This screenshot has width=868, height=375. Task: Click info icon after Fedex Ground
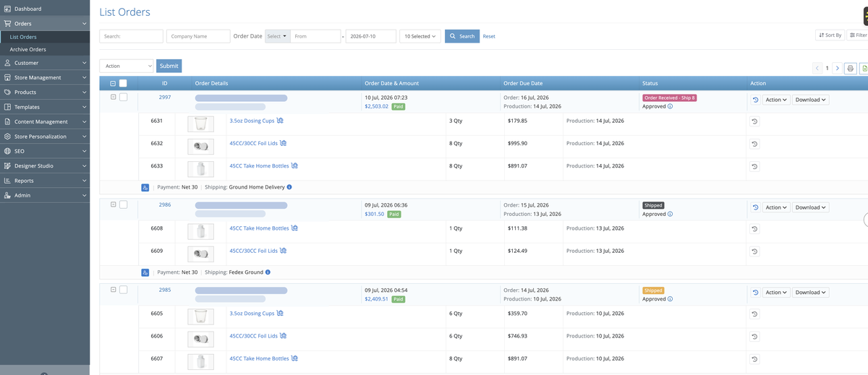pos(268,272)
